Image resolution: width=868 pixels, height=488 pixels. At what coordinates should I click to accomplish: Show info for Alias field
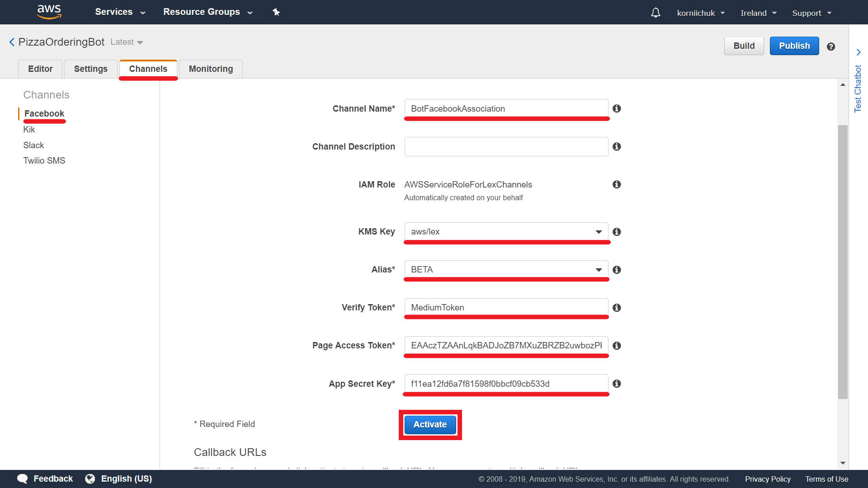(x=617, y=270)
